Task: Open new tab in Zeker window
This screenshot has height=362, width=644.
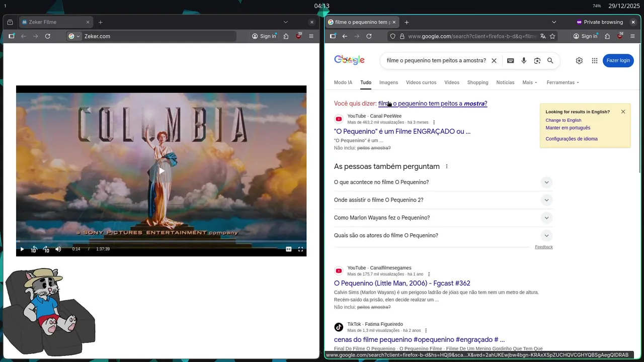Action: [x=101, y=22]
